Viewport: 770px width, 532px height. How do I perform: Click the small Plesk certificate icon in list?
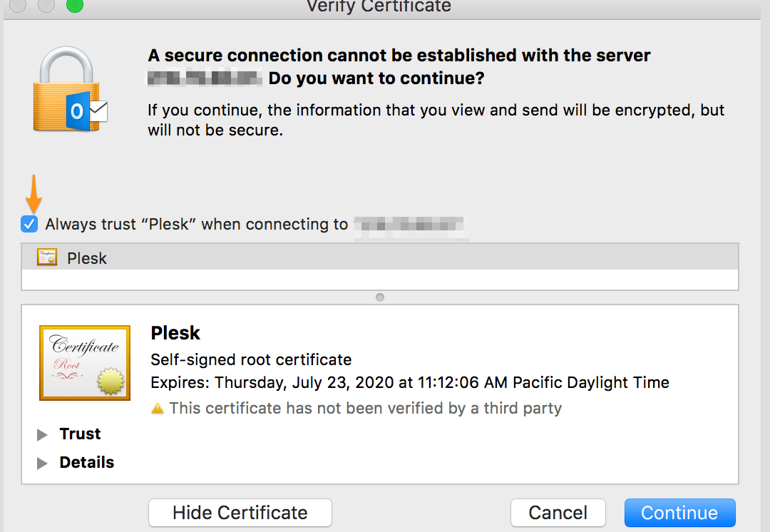pyautogui.click(x=47, y=258)
